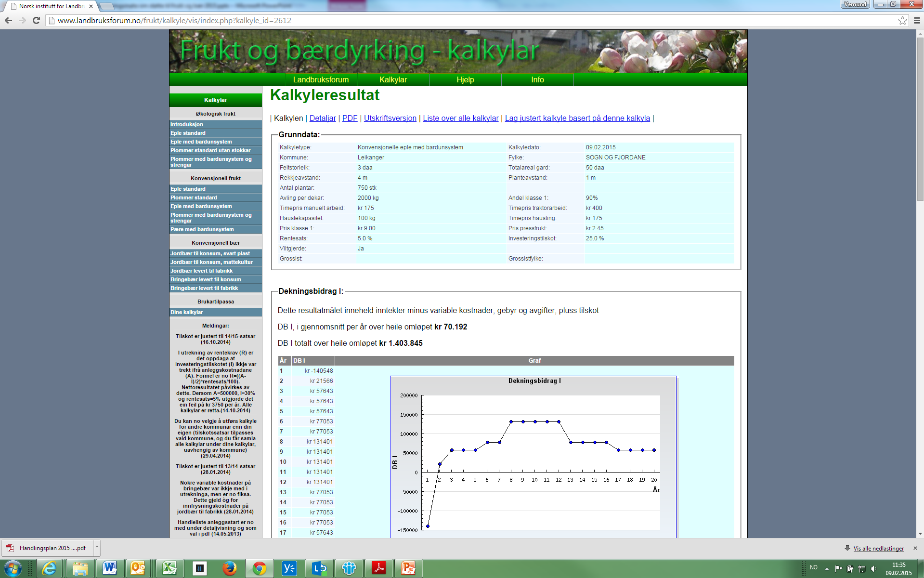Image resolution: width=924 pixels, height=578 pixels.
Task: Open Excel from taskbar
Action: pos(169,568)
